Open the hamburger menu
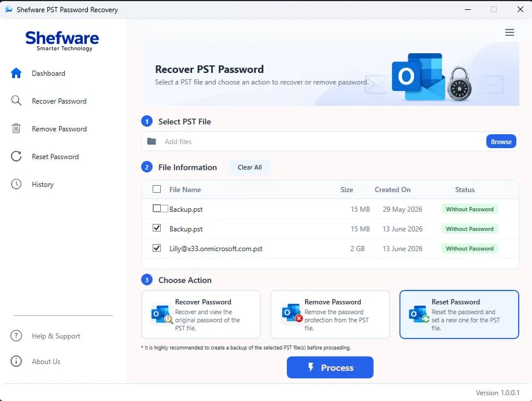Image resolution: width=532 pixels, height=401 pixels. pyautogui.click(x=509, y=32)
